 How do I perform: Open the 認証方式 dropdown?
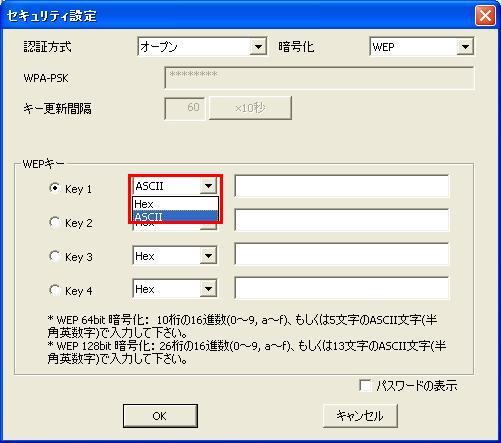point(202,47)
